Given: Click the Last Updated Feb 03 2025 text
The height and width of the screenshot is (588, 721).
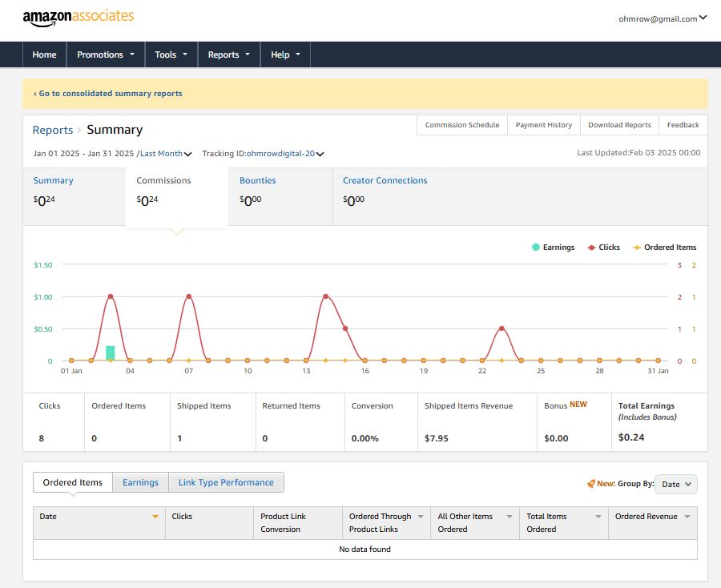Looking at the screenshot, I should pyautogui.click(x=638, y=153).
